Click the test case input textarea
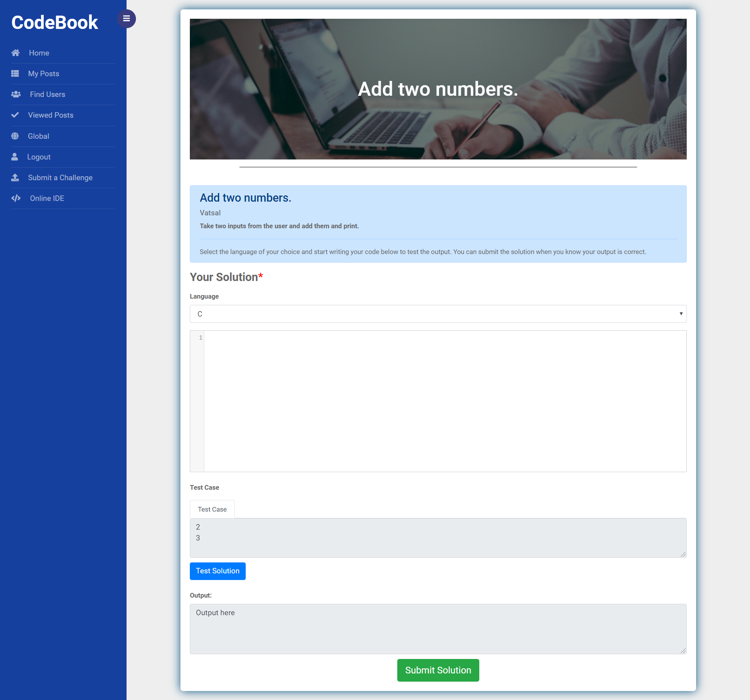The image size is (750, 700). pyautogui.click(x=437, y=537)
